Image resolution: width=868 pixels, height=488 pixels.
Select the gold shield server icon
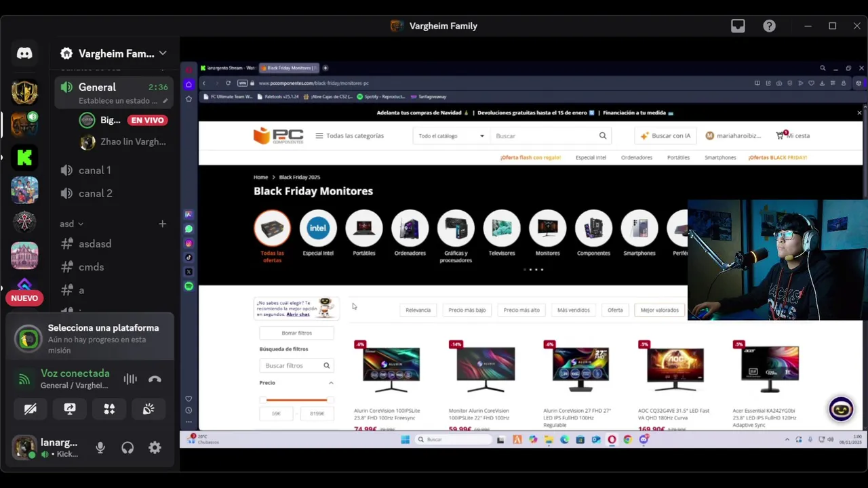point(24,92)
